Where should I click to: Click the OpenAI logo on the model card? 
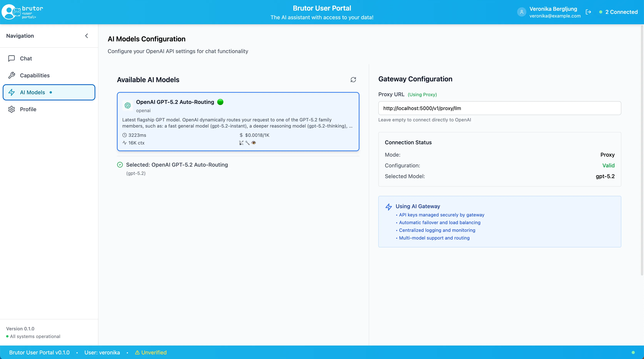point(128,105)
